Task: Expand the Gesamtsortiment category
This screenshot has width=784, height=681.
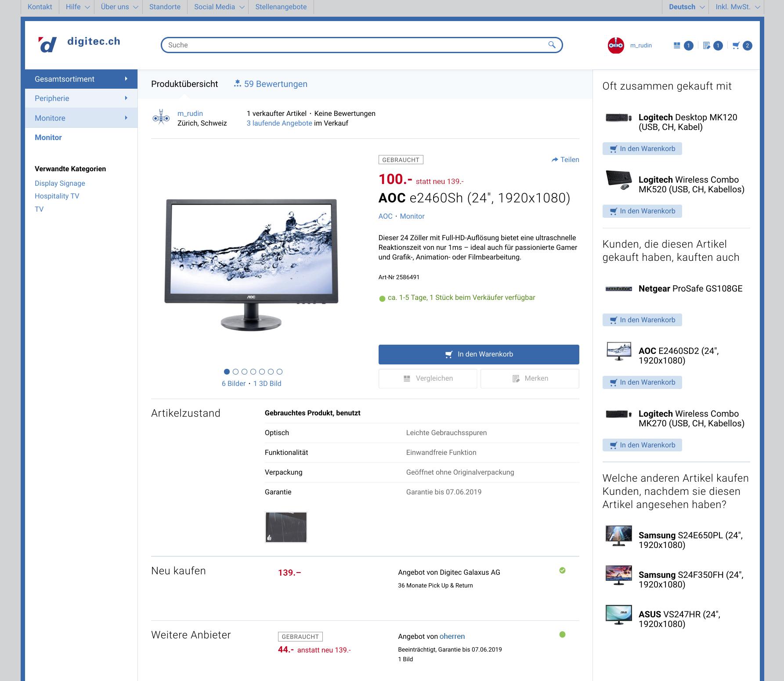Action: pos(81,79)
